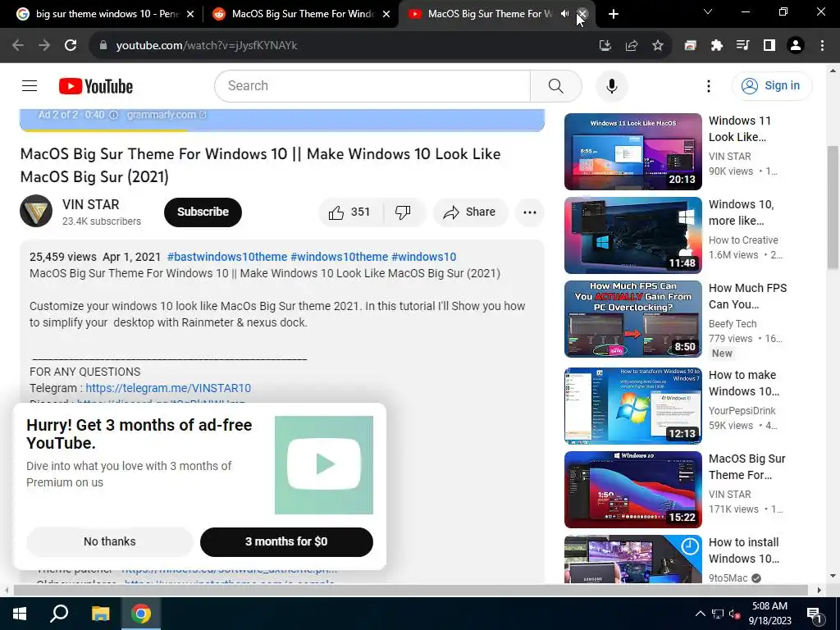Open VIN STAR channel avatar
This screenshot has height=630, width=840.
36,211
